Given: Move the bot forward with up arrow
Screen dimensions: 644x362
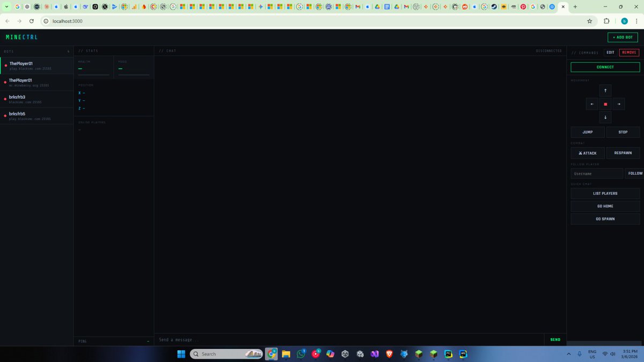Looking at the screenshot, I should pyautogui.click(x=605, y=91).
